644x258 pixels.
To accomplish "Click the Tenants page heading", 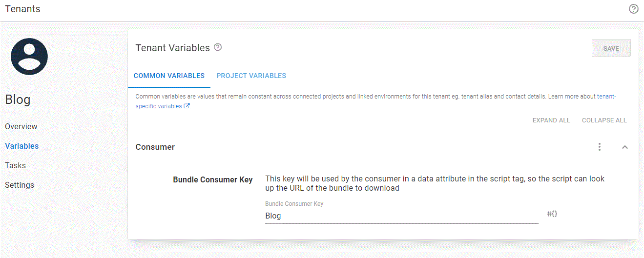I will 22,9.
